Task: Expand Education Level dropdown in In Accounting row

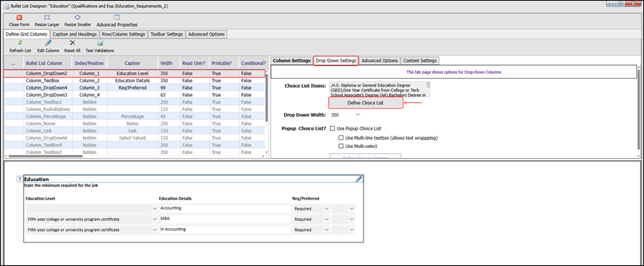Action: tap(155, 230)
